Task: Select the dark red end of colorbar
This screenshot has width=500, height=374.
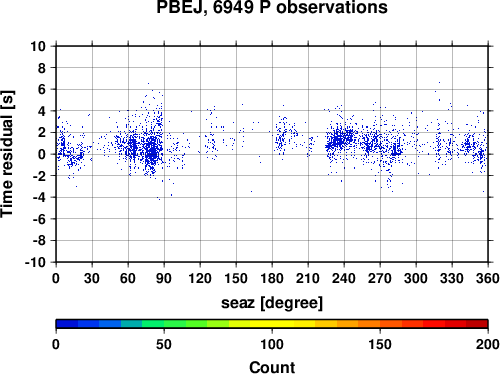Action: click(x=477, y=324)
